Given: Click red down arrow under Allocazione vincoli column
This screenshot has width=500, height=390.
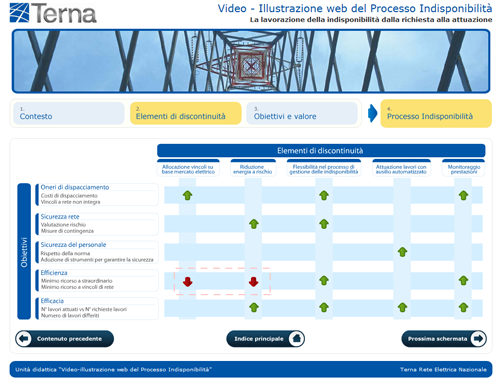Looking at the screenshot, I should pos(188,282).
